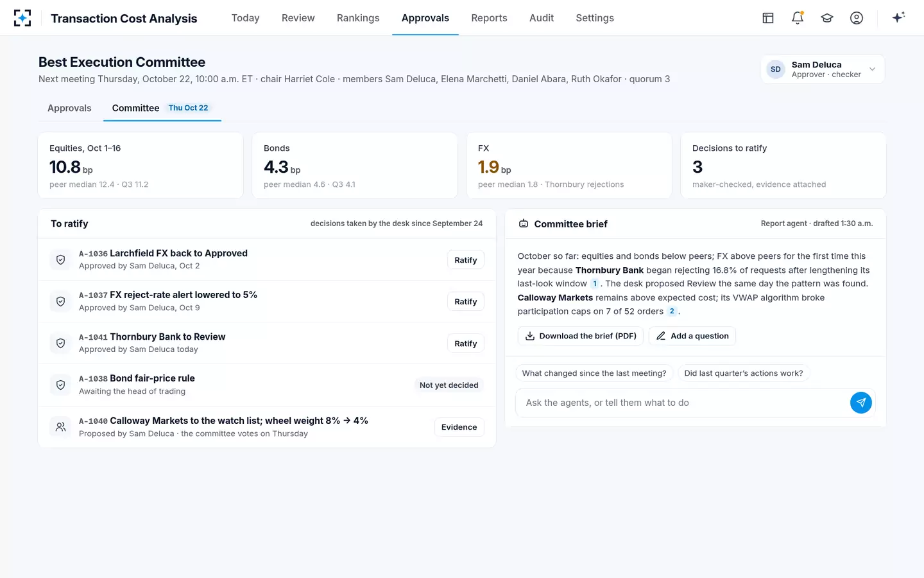Screen dimensions: 924x578
Task: Click the shield icon beside A-1041 Thornbury Bank
Action: pos(60,343)
